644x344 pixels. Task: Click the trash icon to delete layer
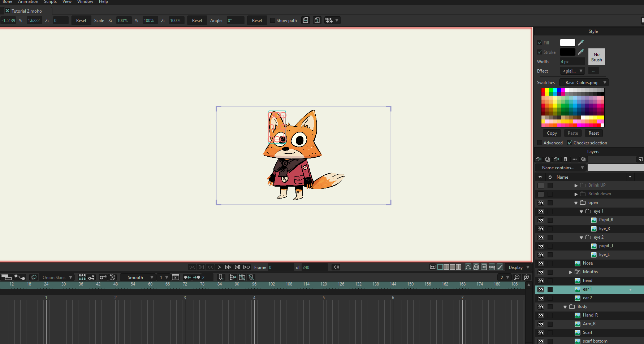tap(565, 159)
